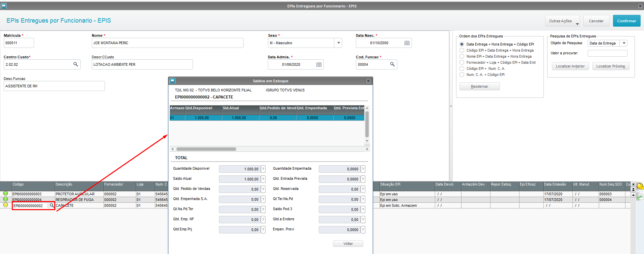This screenshot has width=644, height=254.
Task: Open the Data Nasc. calendar picker
Action: pyautogui.click(x=407, y=43)
